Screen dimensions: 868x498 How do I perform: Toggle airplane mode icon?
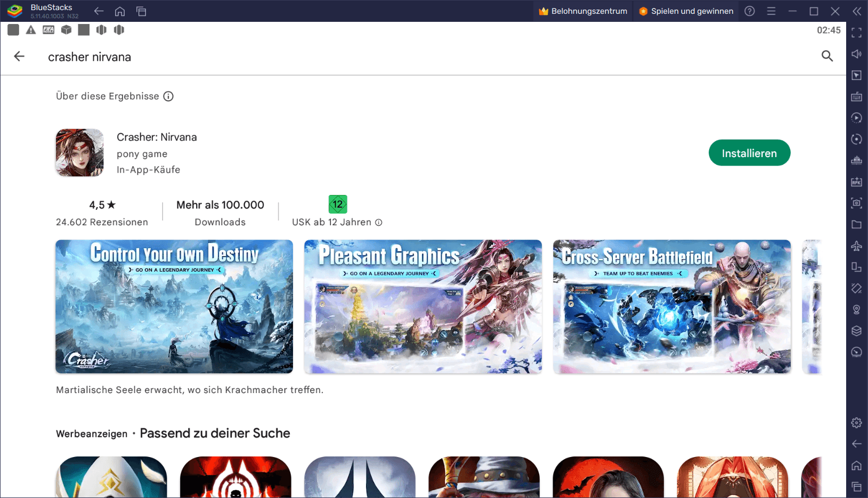856,246
